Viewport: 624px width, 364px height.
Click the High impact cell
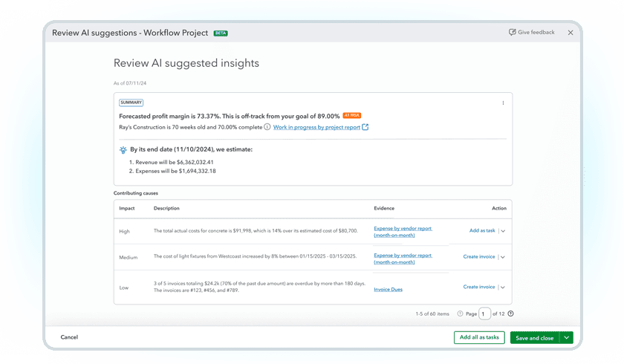click(124, 232)
